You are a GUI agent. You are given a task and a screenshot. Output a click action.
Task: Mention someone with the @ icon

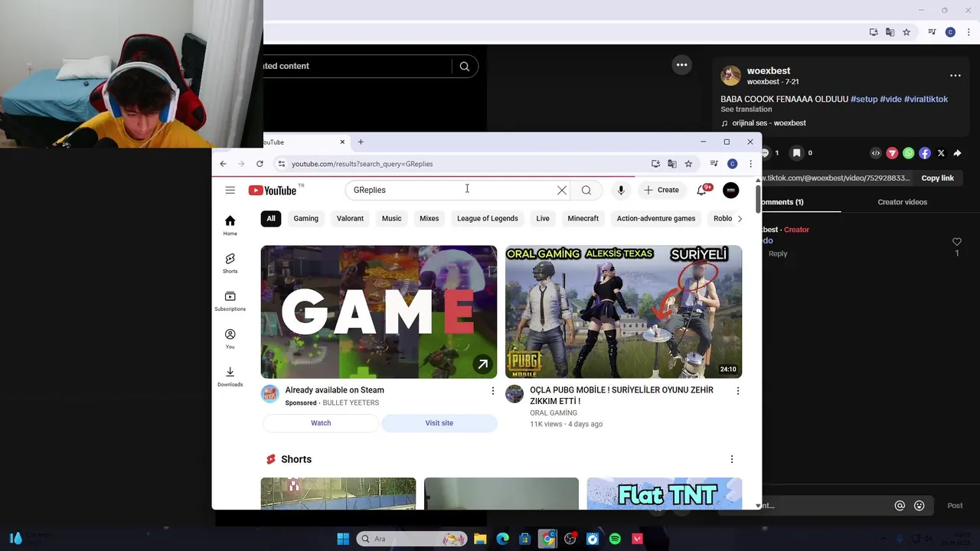tap(900, 505)
